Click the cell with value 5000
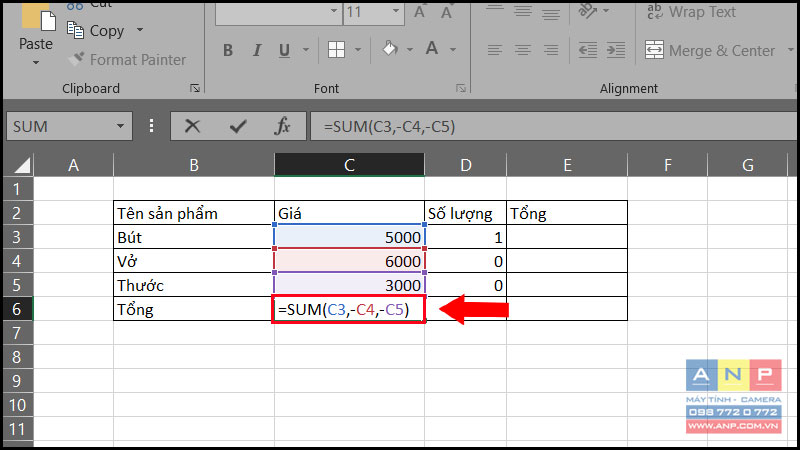 349,237
